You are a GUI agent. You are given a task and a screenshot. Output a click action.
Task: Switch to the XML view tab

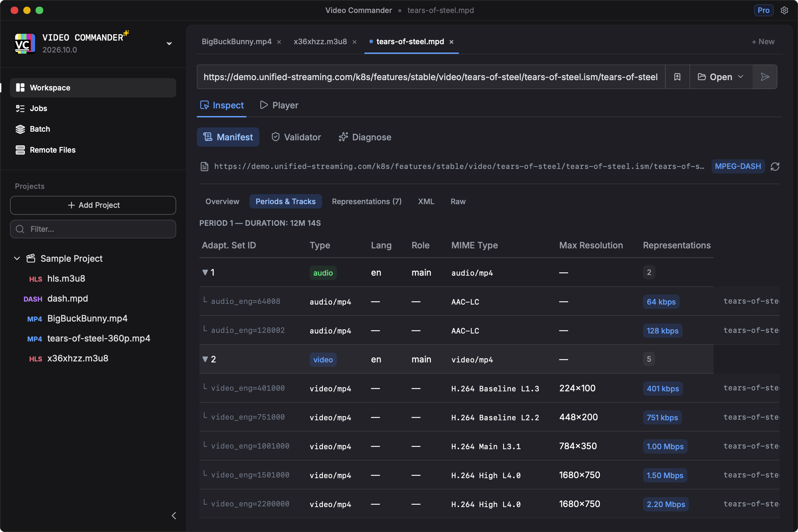coord(426,201)
